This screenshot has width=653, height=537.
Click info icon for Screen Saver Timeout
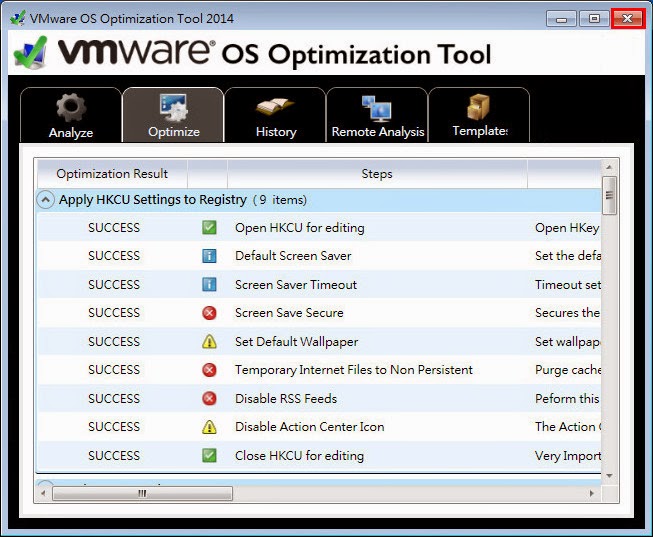[x=209, y=285]
